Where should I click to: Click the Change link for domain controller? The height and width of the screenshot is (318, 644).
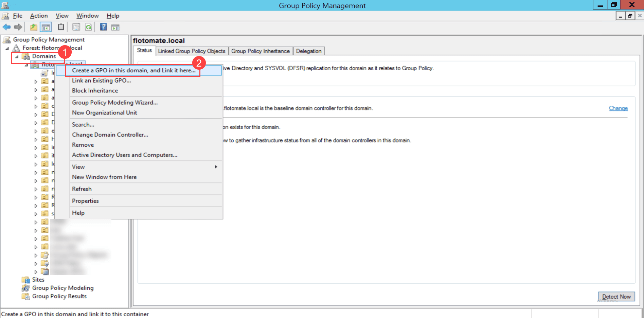[618, 108]
